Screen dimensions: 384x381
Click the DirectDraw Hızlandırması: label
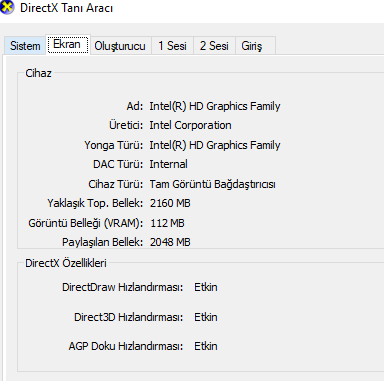(x=123, y=287)
